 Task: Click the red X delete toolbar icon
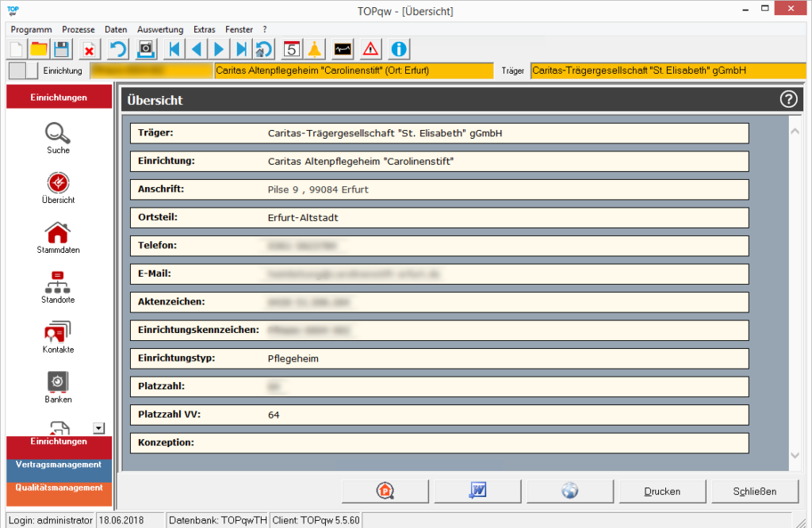[89, 49]
